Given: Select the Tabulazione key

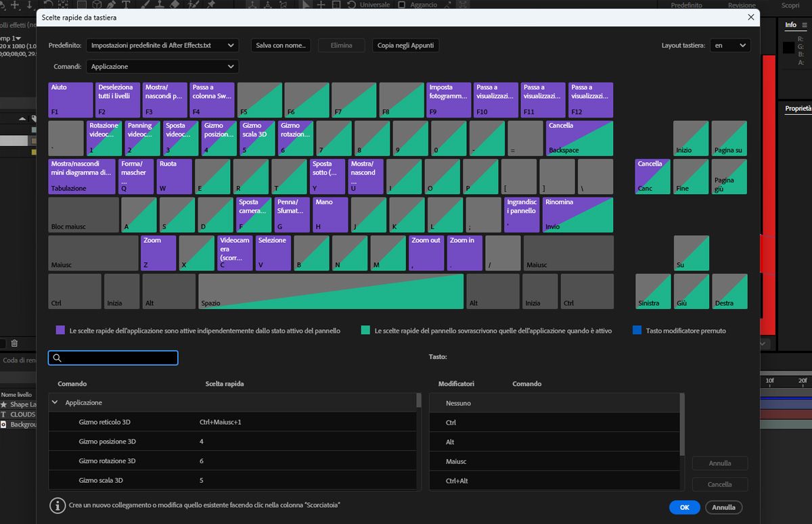Looking at the screenshot, I should (82, 176).
